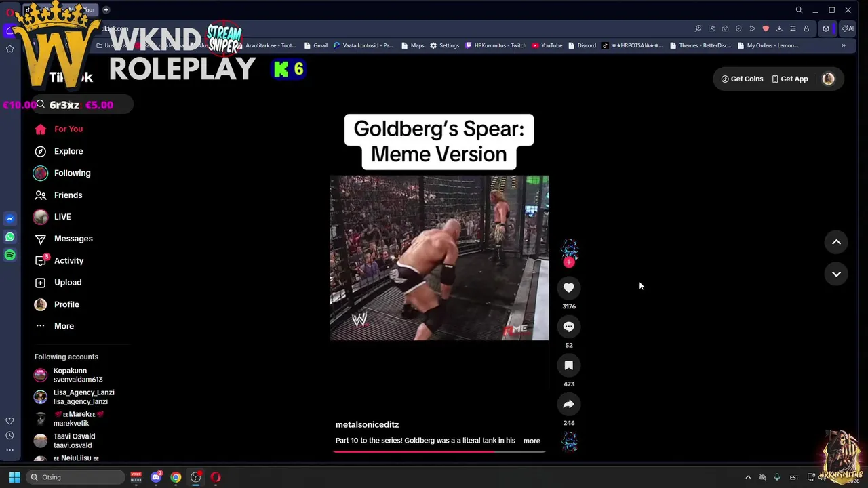Open the Friends page icon

pos(41,195)
